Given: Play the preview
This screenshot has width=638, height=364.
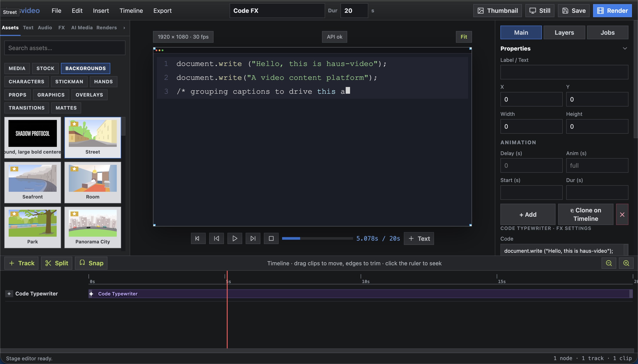Looking at the screenshot, I should 235,238.
